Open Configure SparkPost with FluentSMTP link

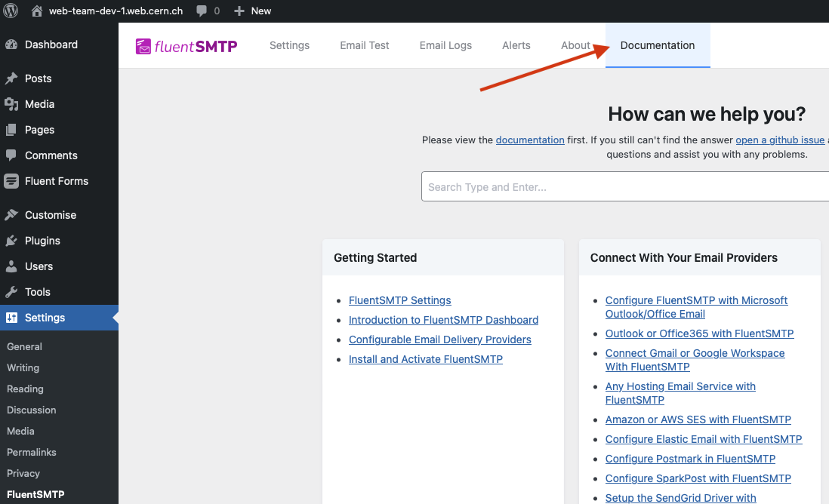click(x=698, y=478)
